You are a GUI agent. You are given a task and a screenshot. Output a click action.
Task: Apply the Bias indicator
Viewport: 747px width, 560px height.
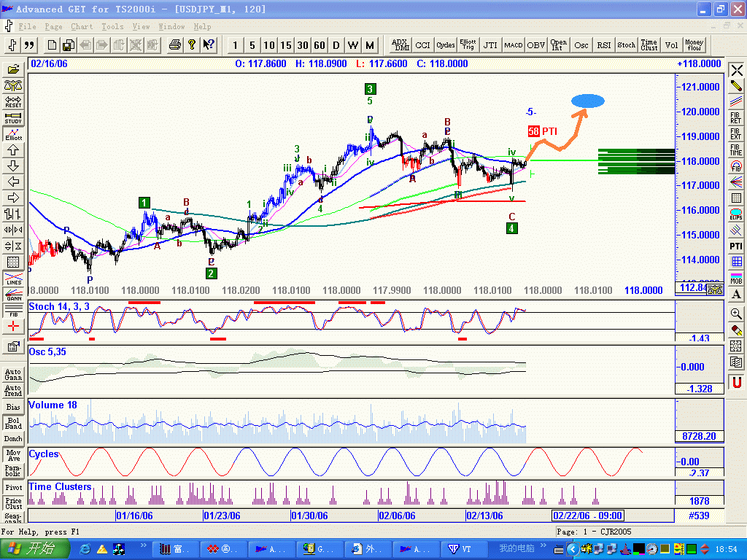[x=13, y=407]
